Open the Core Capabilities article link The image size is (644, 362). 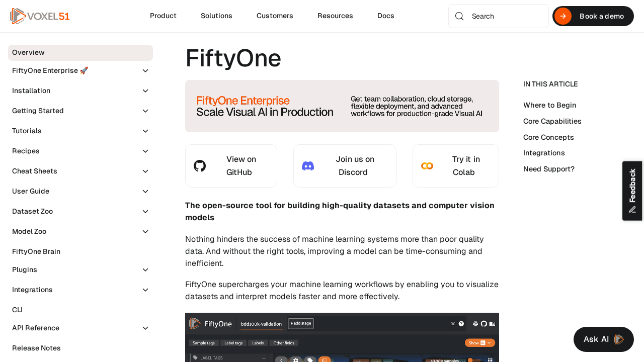552,121
